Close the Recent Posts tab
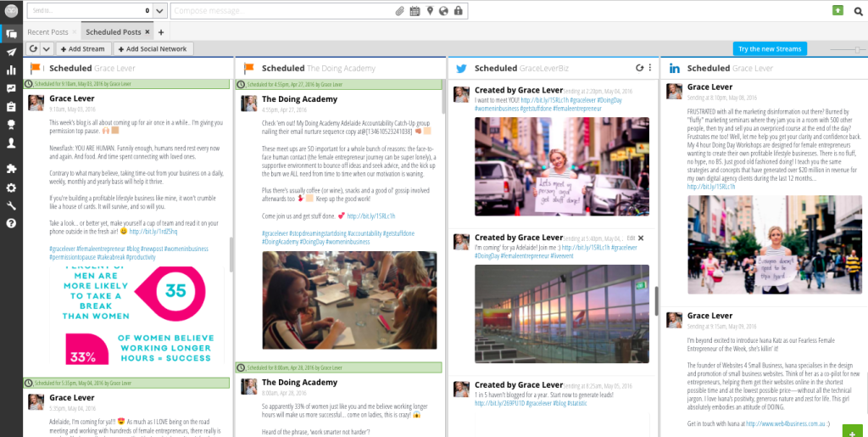Screen dimensions: 868x437 click(x=75, y=32)
